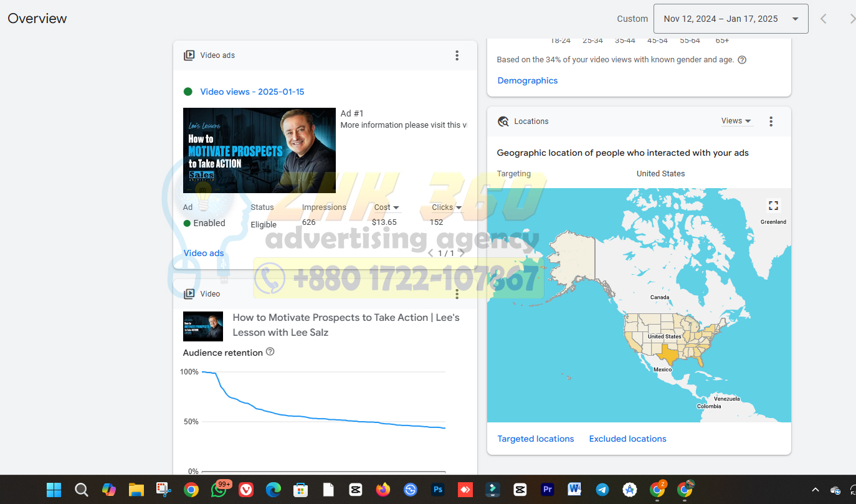This screenshot has height=504, width=856.
Task: Click the small video thumbnail in Video card
Action: [203, 326]
